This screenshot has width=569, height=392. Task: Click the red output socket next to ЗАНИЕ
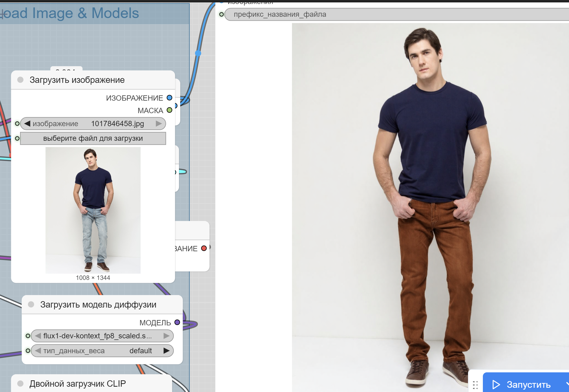tap(204, 248)
